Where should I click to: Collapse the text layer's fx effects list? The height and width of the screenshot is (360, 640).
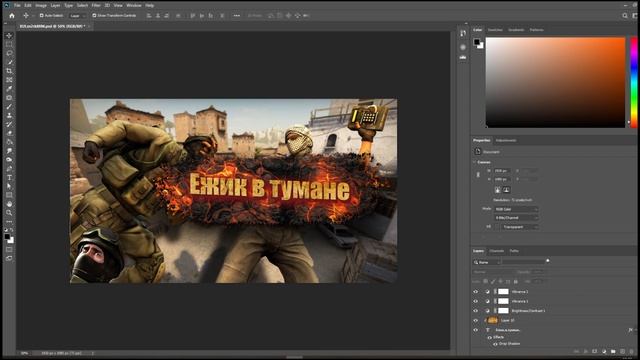tap(635, 330)
